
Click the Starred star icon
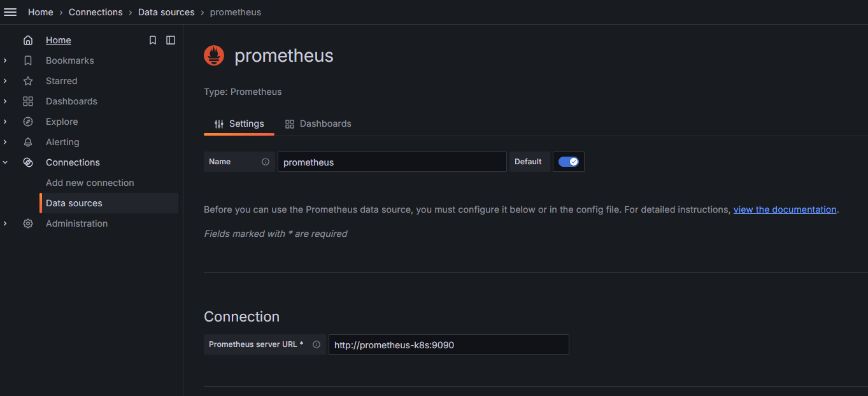pos(28,81)
